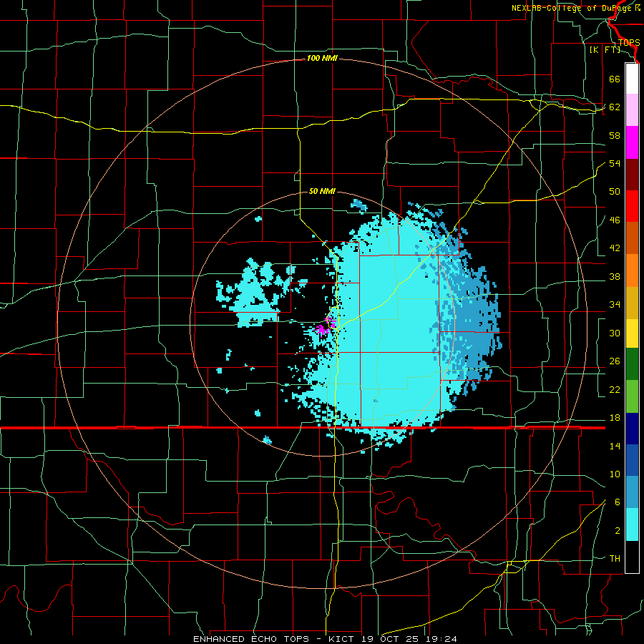Click the "TH" threshold label
Screen dimensions: 644x644
coord(615,559)
